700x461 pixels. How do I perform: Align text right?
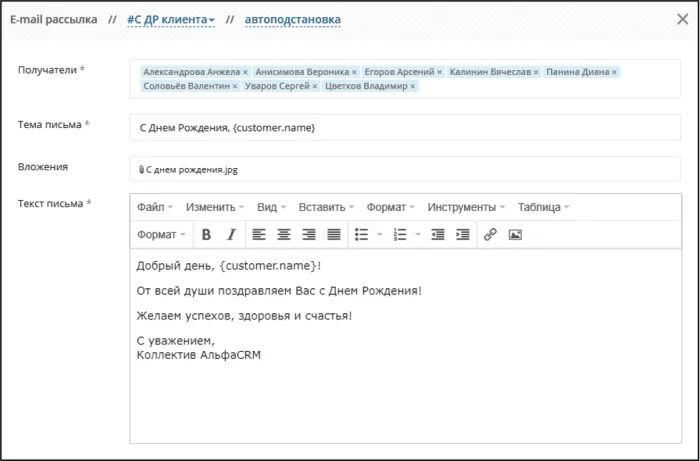(x=309, y=234)
